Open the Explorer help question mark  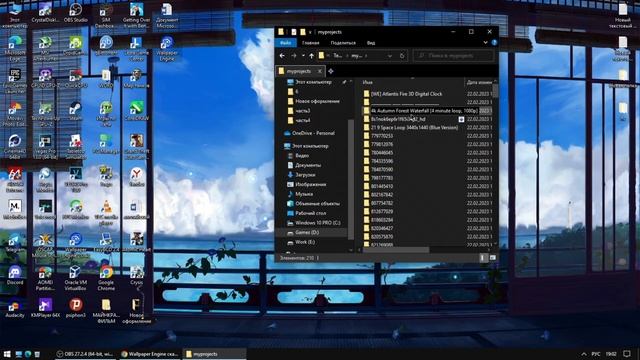tap(494, 42)
